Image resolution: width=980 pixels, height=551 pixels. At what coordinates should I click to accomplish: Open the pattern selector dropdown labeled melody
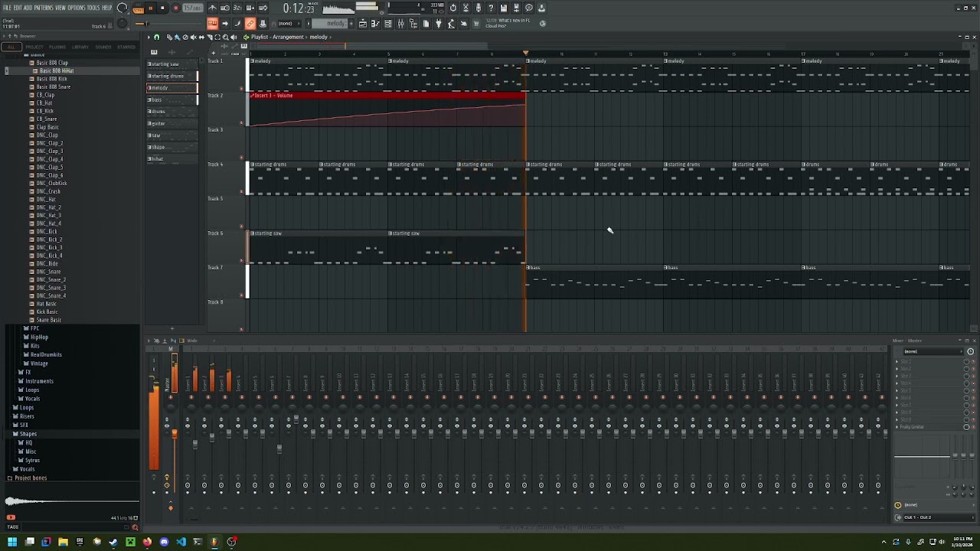pos(329,24)
